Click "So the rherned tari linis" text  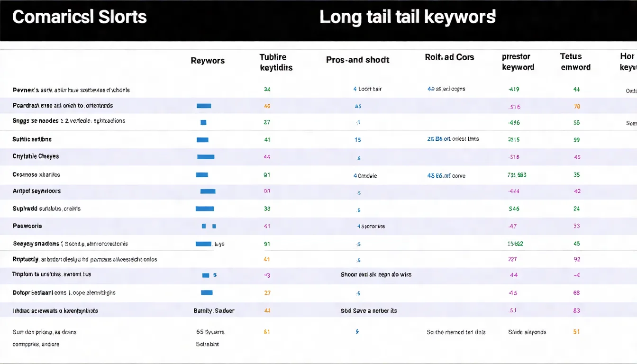pos(456,332)
